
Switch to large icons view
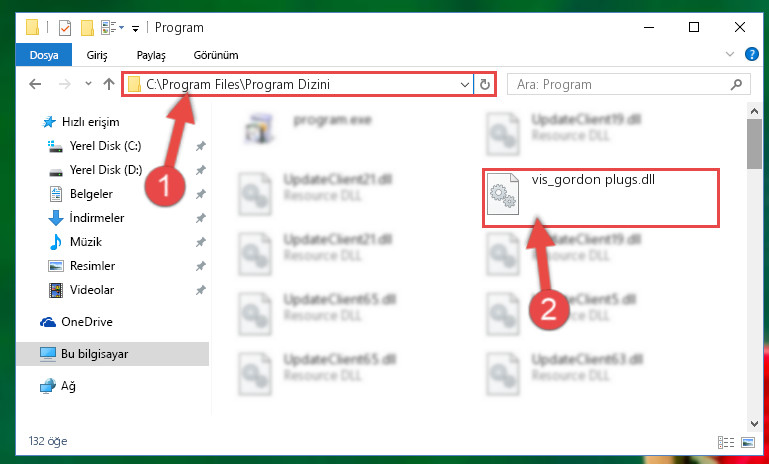pyautogui.click(x=748, y=442)
